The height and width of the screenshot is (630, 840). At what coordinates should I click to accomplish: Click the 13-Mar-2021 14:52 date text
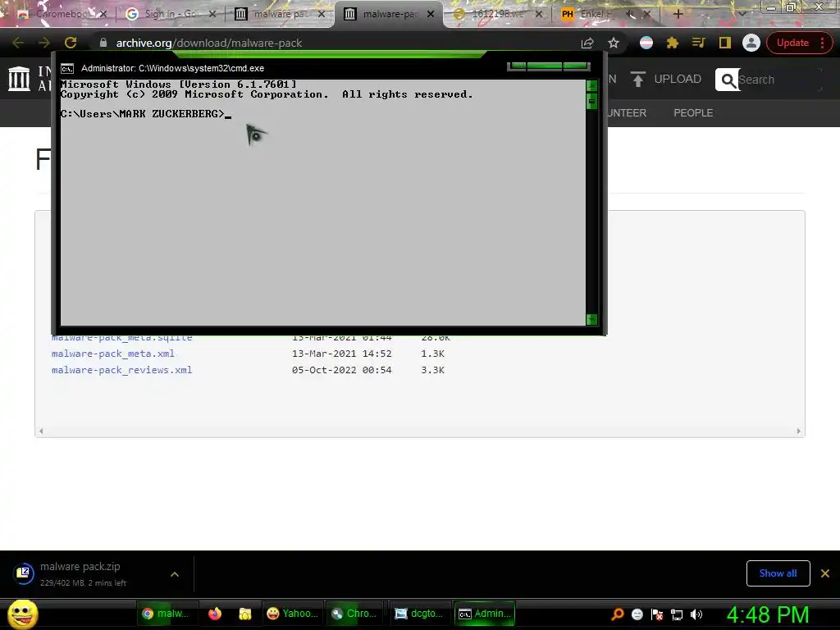[342, 354]
